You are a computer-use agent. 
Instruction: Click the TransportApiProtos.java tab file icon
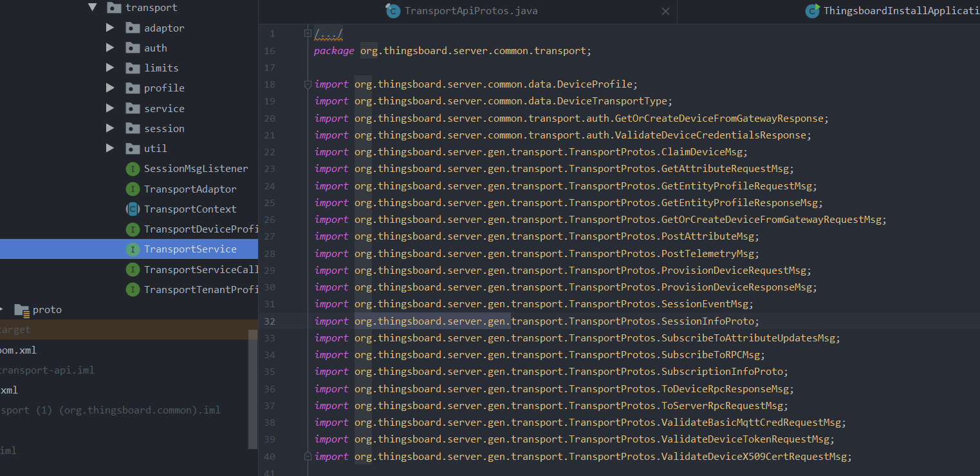(x=393, y=10)
